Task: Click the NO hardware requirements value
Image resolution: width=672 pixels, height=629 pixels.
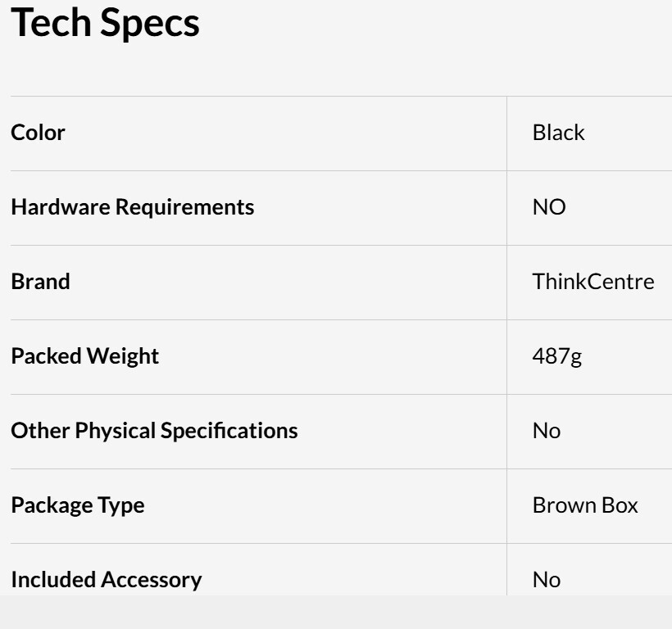Action: click(x=549, y=207)
